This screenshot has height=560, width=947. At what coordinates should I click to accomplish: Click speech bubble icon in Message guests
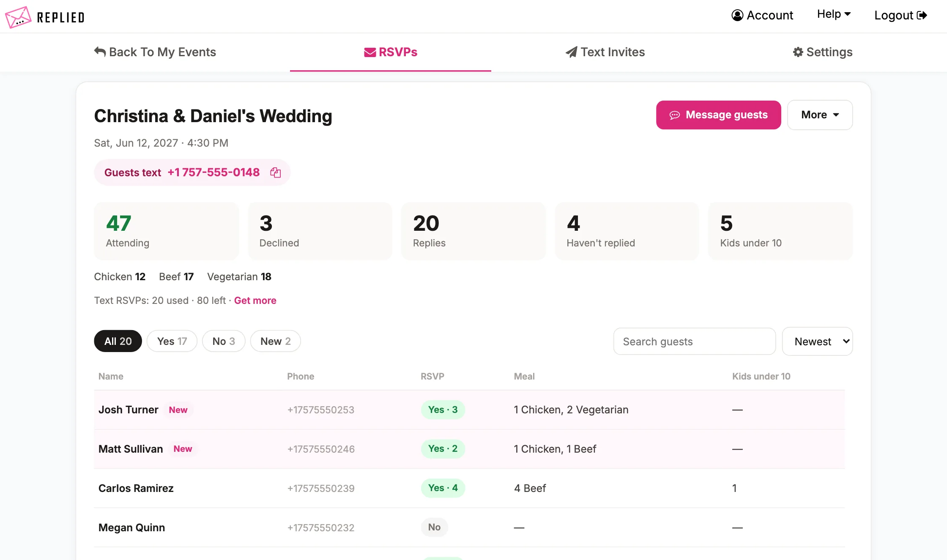pyautogui.click(x=675, y=115)
